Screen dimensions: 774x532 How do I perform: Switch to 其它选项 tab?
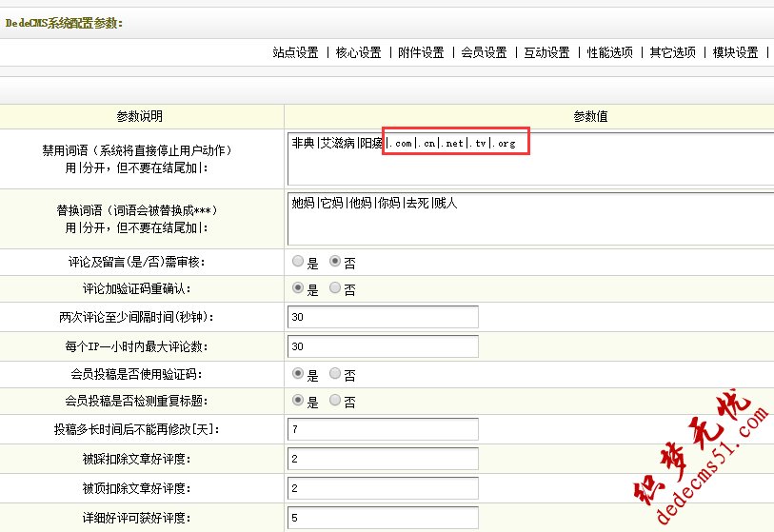(x=672, y=52)
